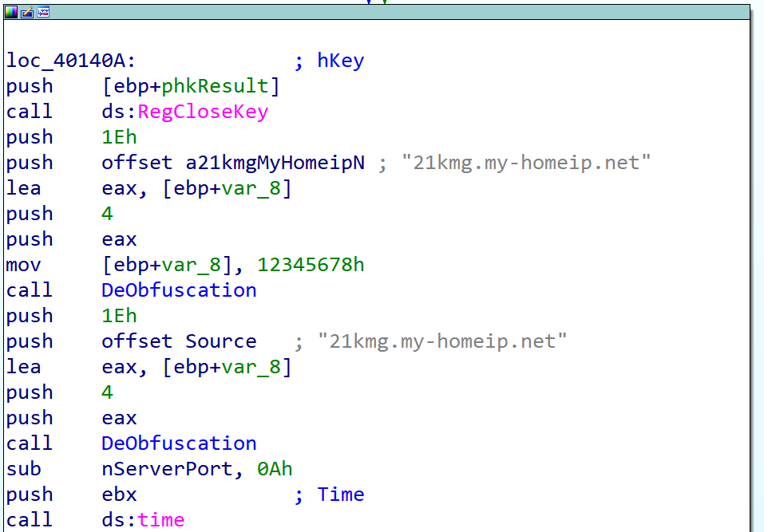Click the a21kmgMyHomeipN offset name
Viewport: 764px width, 532px height.
[x=275, y=163]
